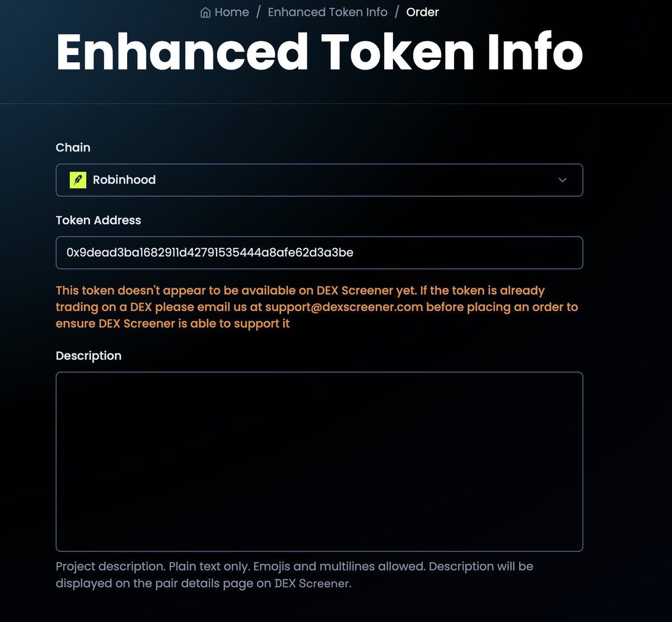This screenshot has width=672, height=622.
Task: Open the Robinhood chain selector box
Action: (x=319, y=180)
